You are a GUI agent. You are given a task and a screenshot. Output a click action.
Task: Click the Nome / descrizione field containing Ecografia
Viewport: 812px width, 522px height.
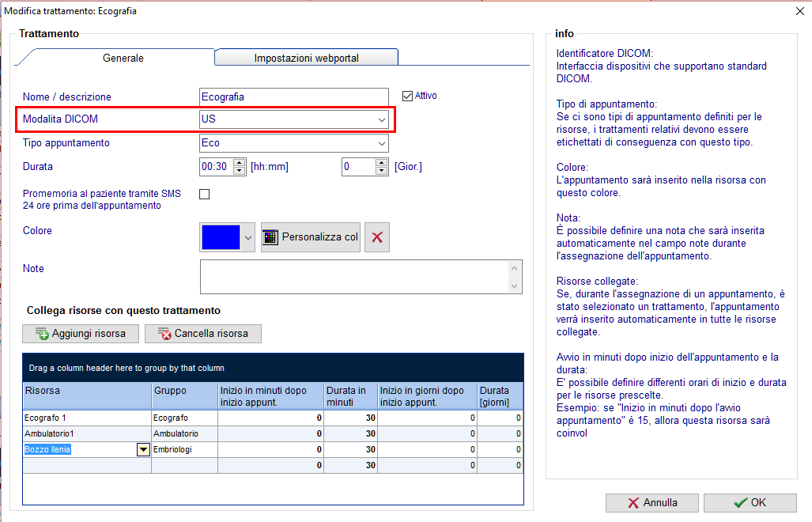coord(293,96)
